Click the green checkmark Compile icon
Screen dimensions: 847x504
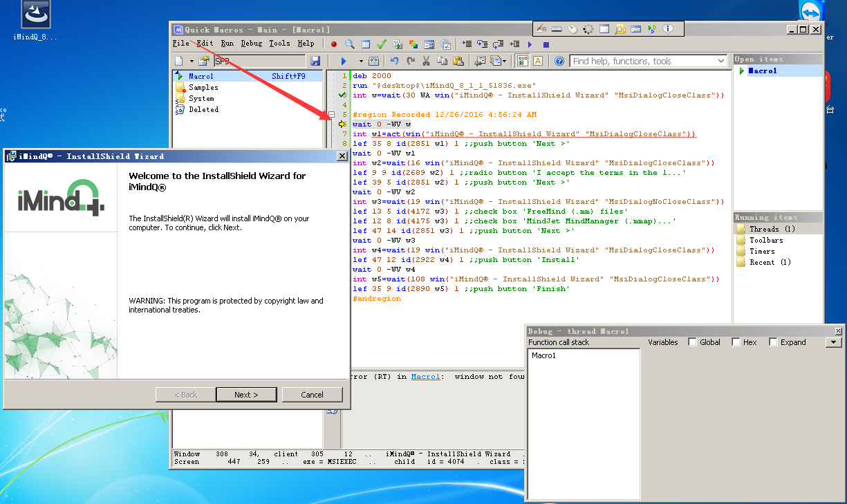pyautogui.click(x=382, y=44)
